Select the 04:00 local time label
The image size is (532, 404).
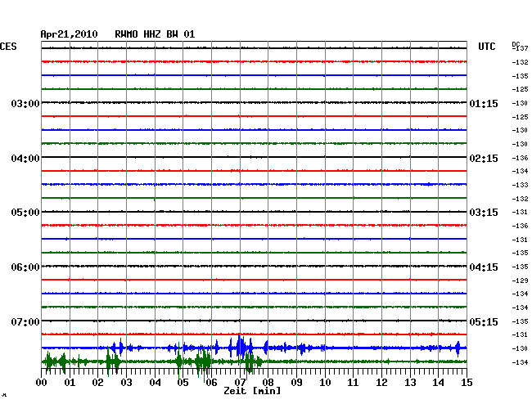coord(25,159)
